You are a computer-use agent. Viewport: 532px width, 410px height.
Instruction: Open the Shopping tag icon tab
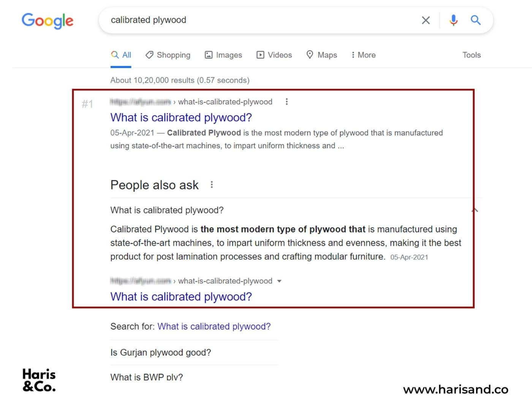coord(168,55)
